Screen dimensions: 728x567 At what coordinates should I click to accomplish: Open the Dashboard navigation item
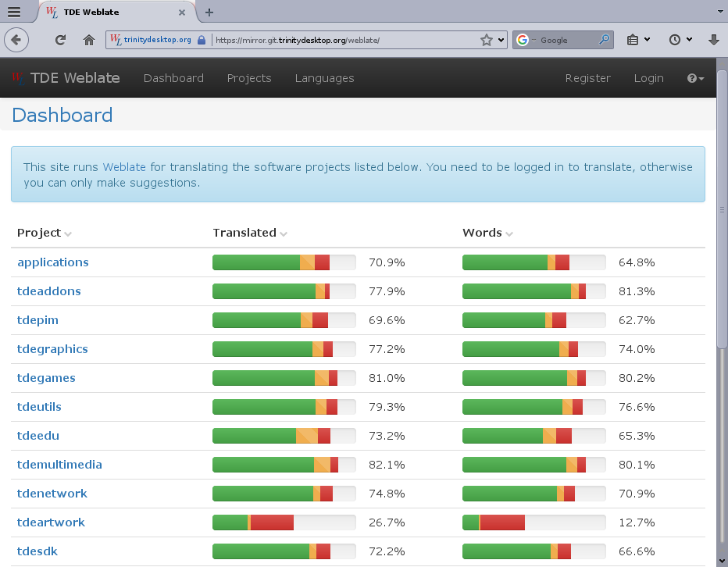[x=173, y=78]
